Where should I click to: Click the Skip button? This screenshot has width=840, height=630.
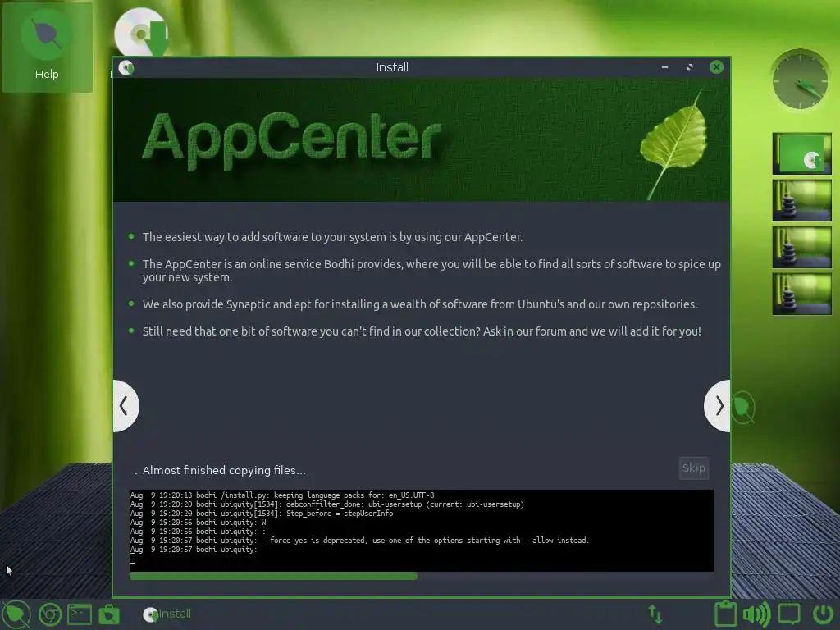click(x=694, y=468)
